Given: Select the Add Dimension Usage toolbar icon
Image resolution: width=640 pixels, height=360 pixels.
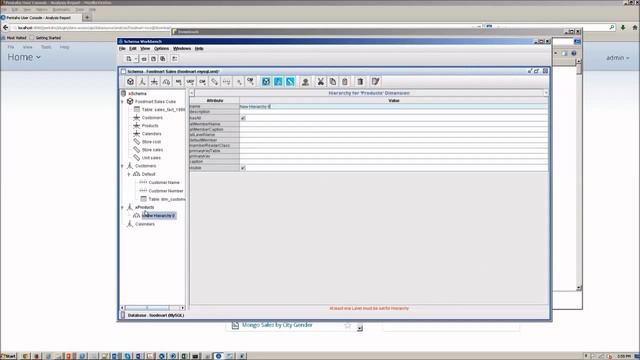Looking at the screenshot, I should 154,82.
